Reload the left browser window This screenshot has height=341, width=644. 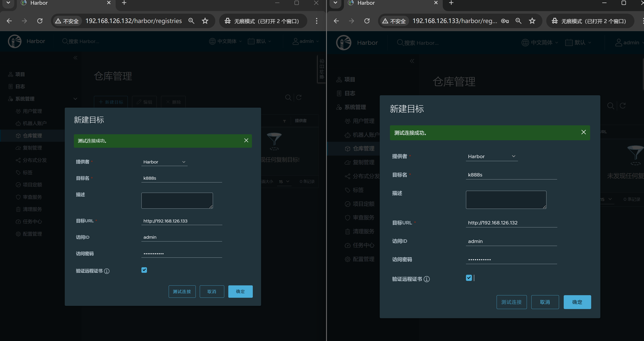tap(40, 21)
